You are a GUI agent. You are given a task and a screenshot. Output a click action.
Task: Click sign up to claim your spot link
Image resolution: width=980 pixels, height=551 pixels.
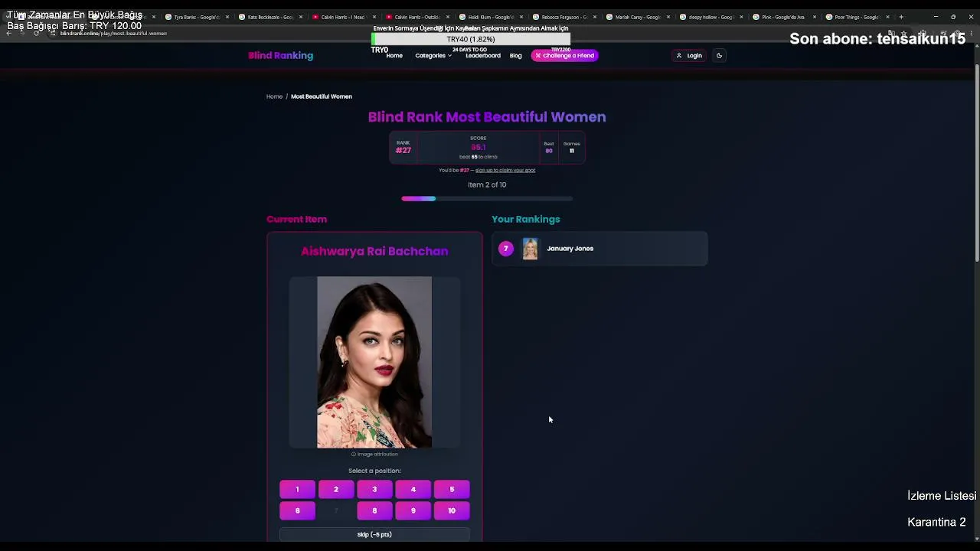[x=505, y=170]
